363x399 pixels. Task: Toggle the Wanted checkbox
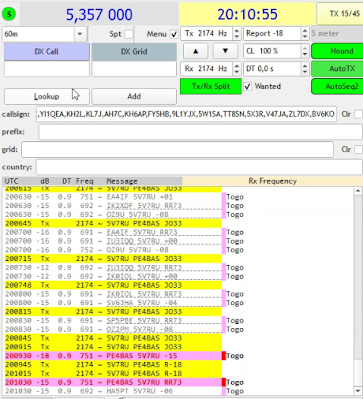[x=247, y=86]
